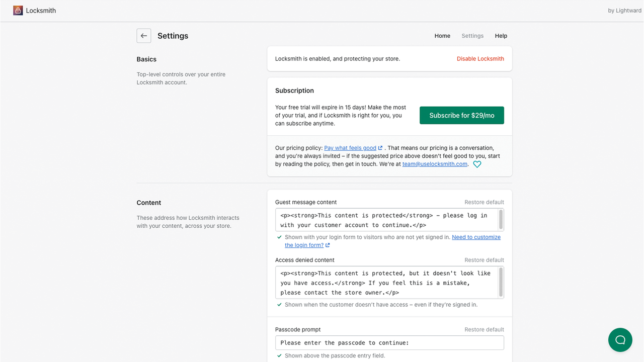Screen dimensions: 644x362
Task: Click 'Locksmith is enabled' status text
Action: point(338,59)
